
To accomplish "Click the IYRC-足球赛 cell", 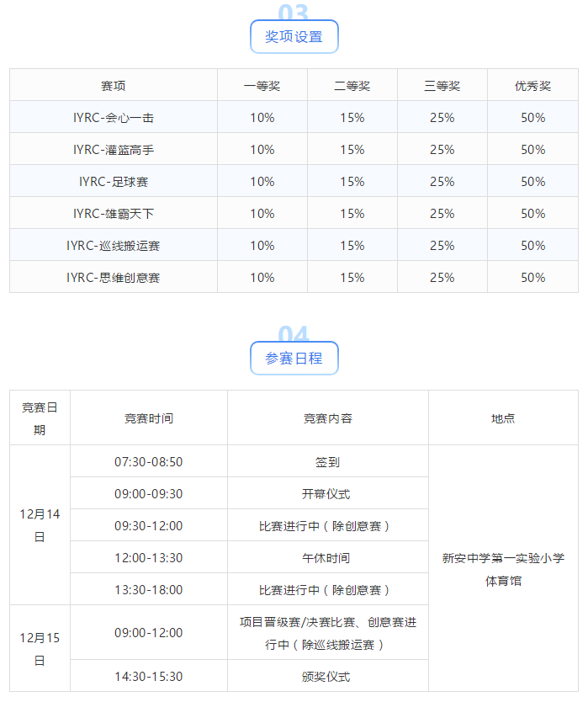I will pos(114,182).
